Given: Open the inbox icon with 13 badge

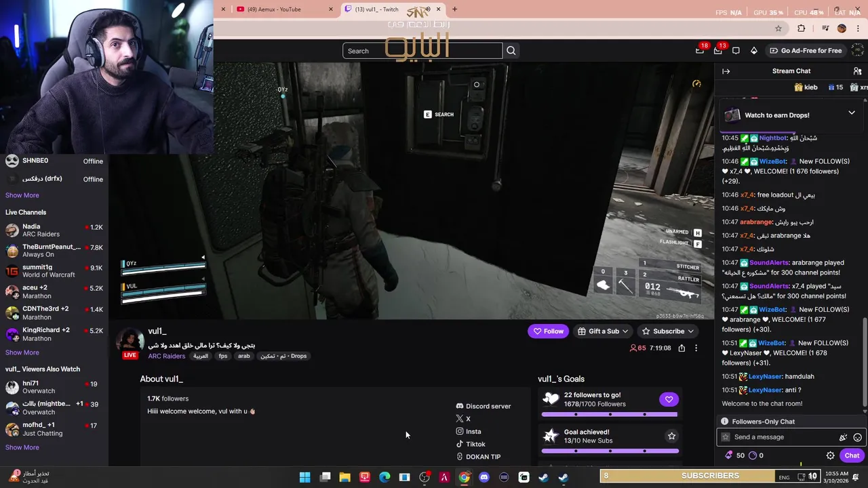Looking at the screenshot, I should click(718, 50).
